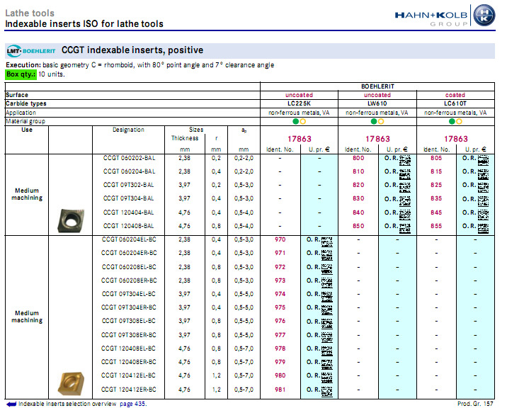Select ident number 974
This screenshot has width=507, height=420.
(280, 294)
